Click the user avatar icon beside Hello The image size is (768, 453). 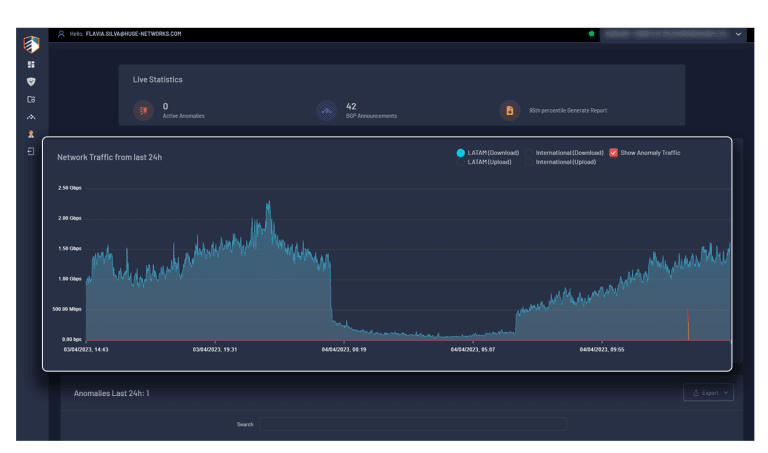point(61,34)
